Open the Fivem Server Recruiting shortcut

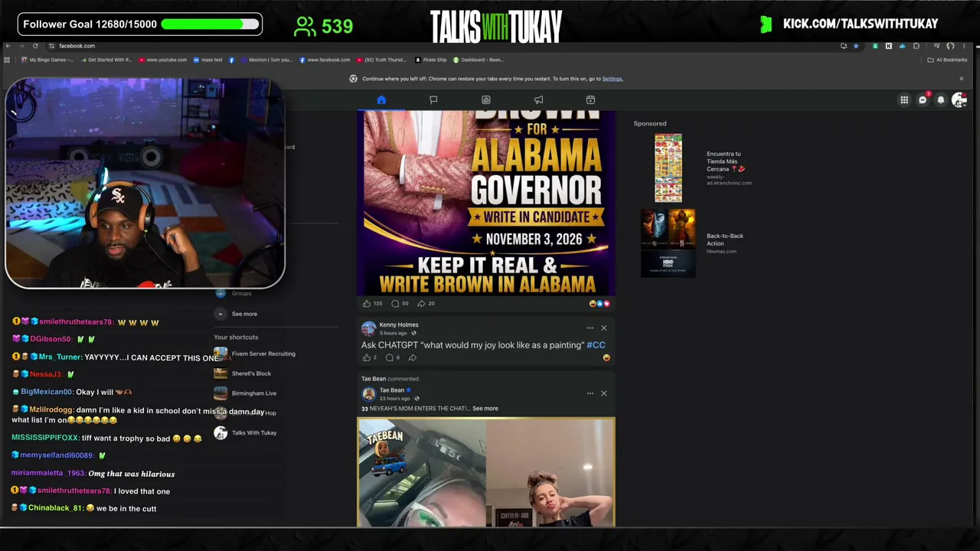pos(255,354)
